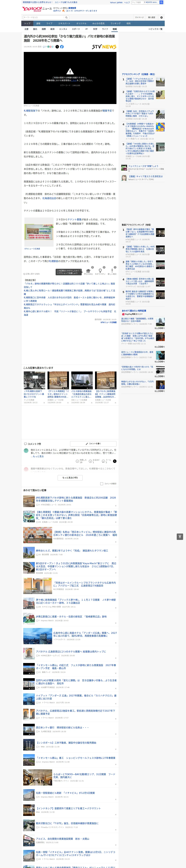
Task: Open 【シンガポール】三井不動産 article
Action: click(x=66, y=743)
